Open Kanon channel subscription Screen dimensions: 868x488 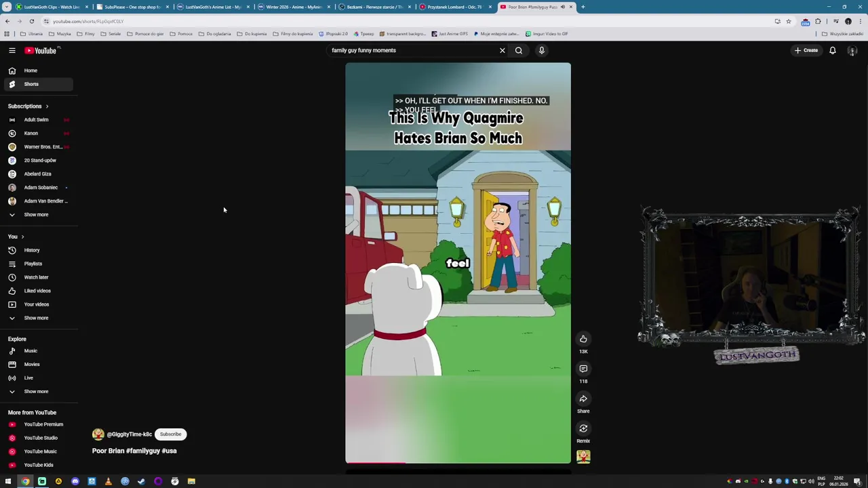point(37,134)
